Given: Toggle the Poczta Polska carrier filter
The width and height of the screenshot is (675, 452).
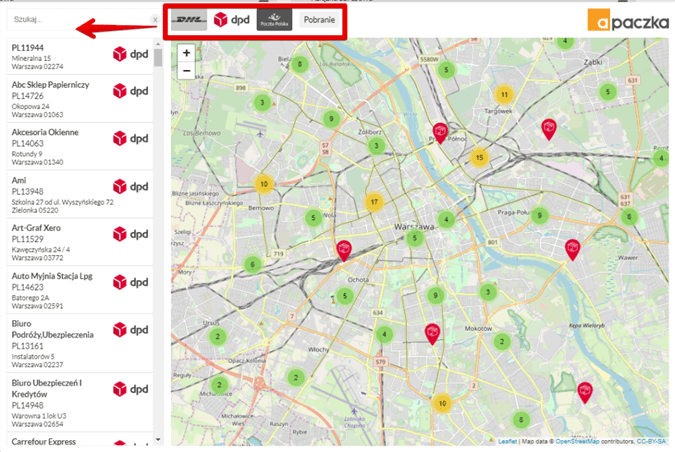Looking at the screenshot, I should (274, 20).
